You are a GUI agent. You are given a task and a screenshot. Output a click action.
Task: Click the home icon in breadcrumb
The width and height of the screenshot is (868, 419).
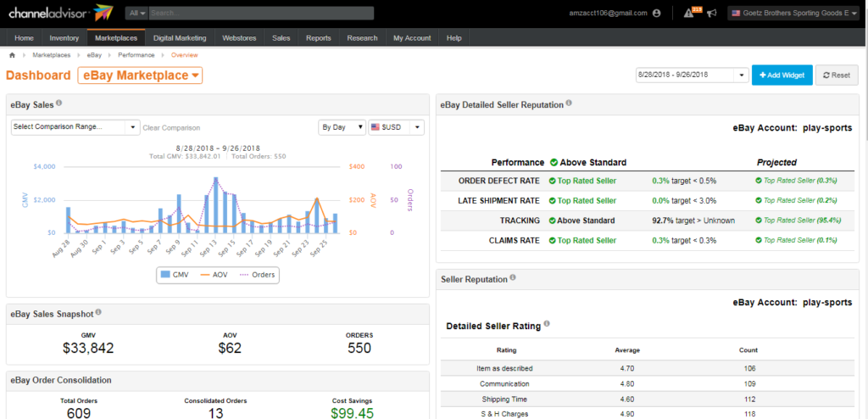click(x=12, y=55)
